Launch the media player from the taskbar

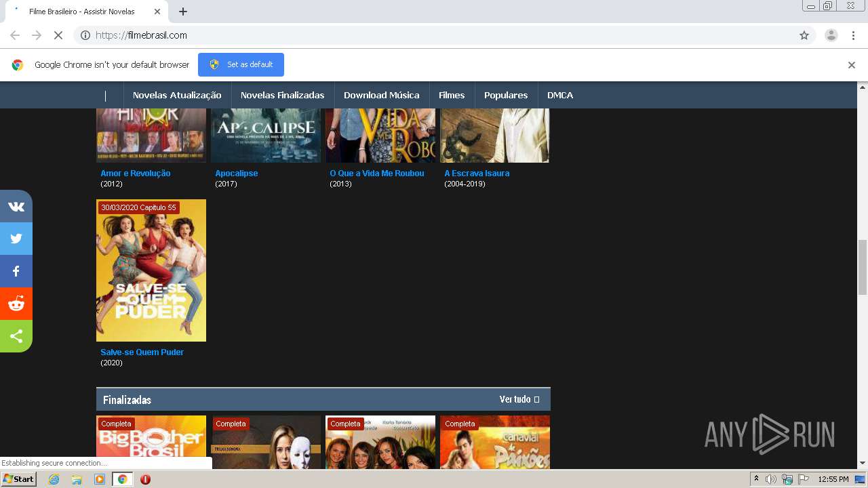pyautogui.click(x=100, y=479)
